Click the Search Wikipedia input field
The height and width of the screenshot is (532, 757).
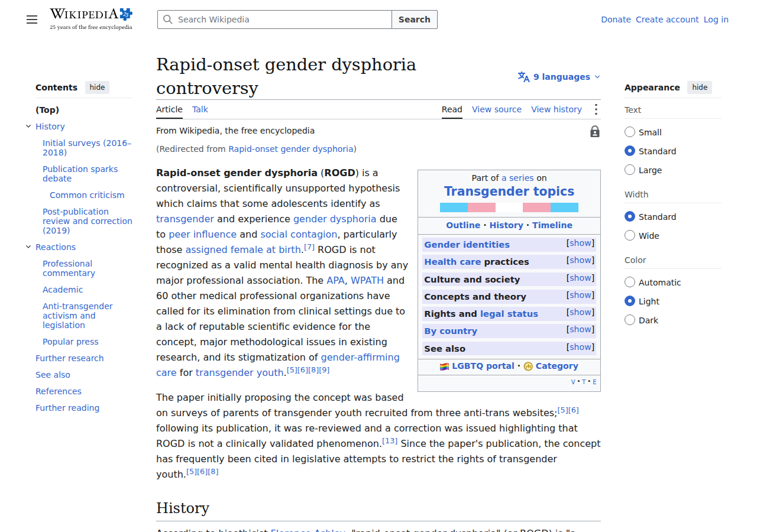[274, 20]
